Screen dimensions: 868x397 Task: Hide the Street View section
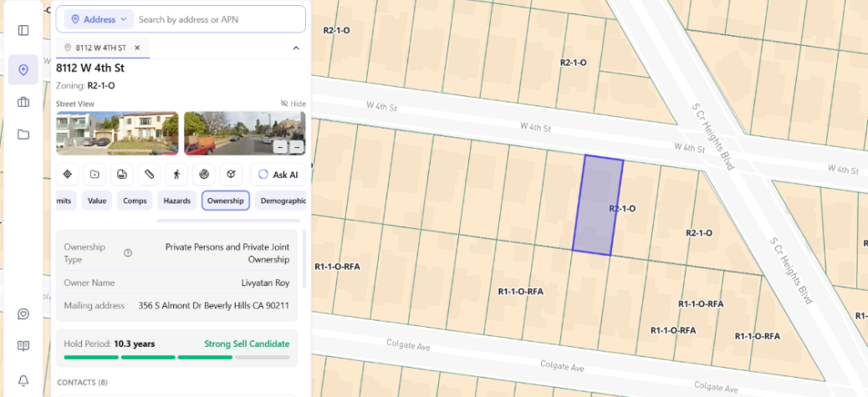pos(293,104)
